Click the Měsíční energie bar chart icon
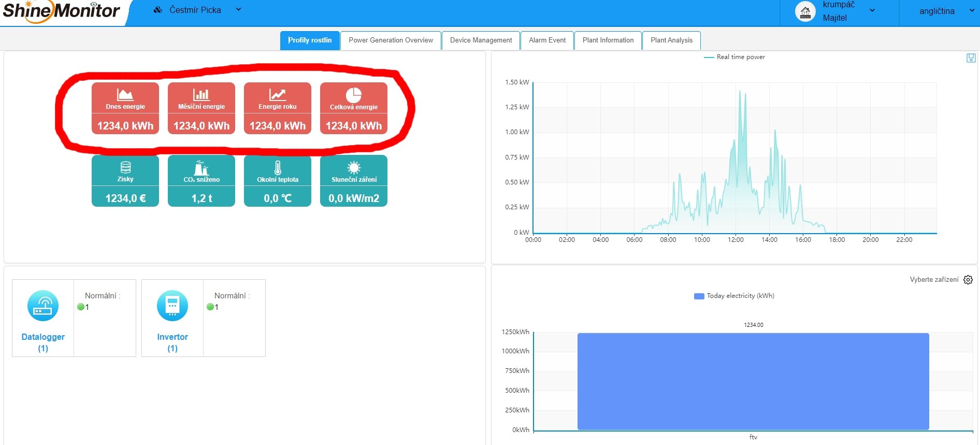Image resolution: width=980 pixels, height=445 pixels. pos(201,94)
